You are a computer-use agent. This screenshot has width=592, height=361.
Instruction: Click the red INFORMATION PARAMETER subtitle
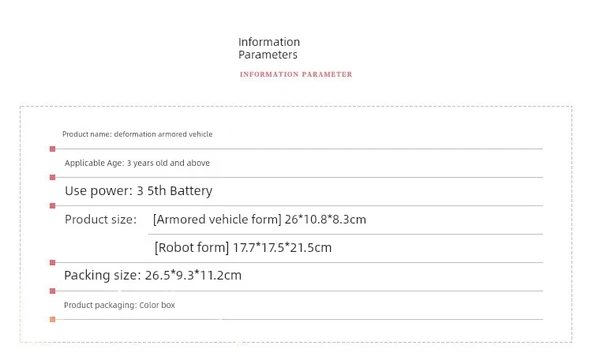(x=296, y=74)
